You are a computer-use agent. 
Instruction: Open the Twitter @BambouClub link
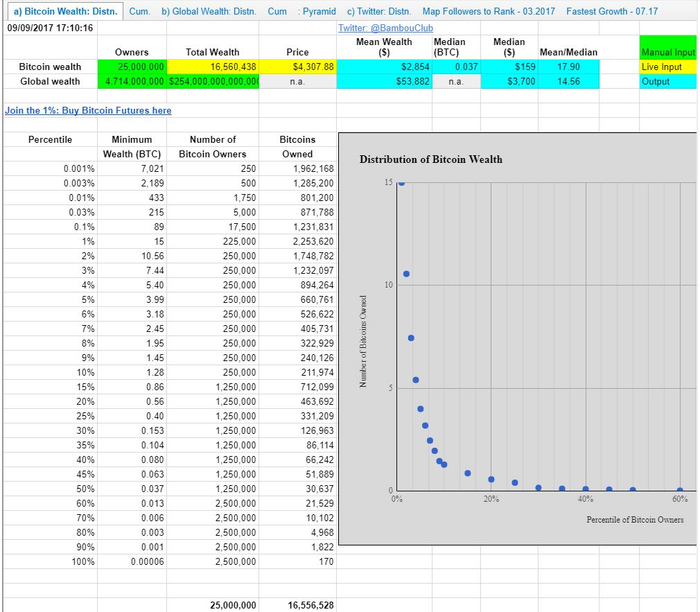click(374, 28)
